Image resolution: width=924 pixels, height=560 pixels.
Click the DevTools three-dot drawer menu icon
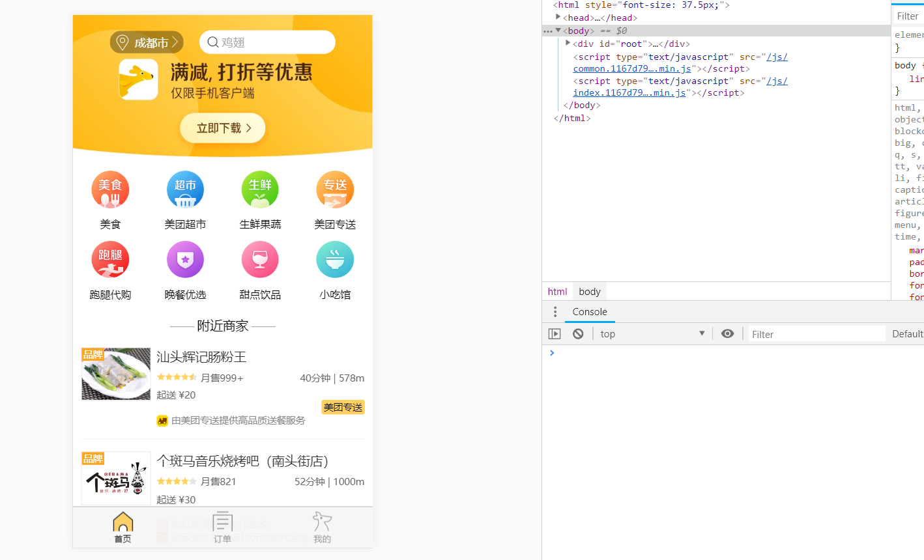pos(555,312)
